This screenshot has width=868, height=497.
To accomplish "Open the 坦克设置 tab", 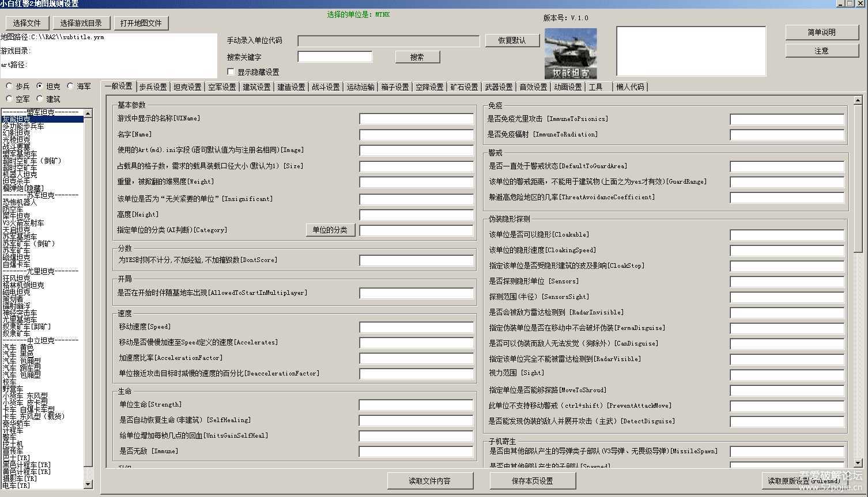I will click(x=187, y=87).
